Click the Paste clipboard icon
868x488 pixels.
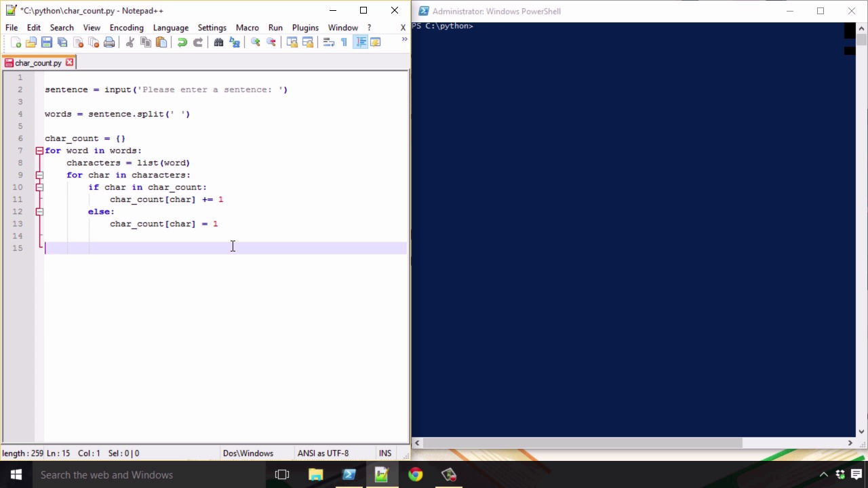click(x=161, y=42)
